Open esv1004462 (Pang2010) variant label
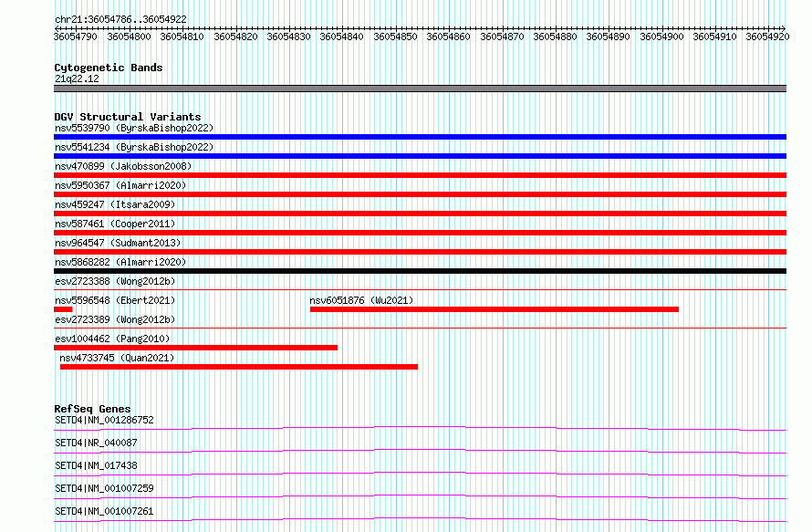This screenshot has height=532, width=812. pyautogui.click(x=112, y=339)
